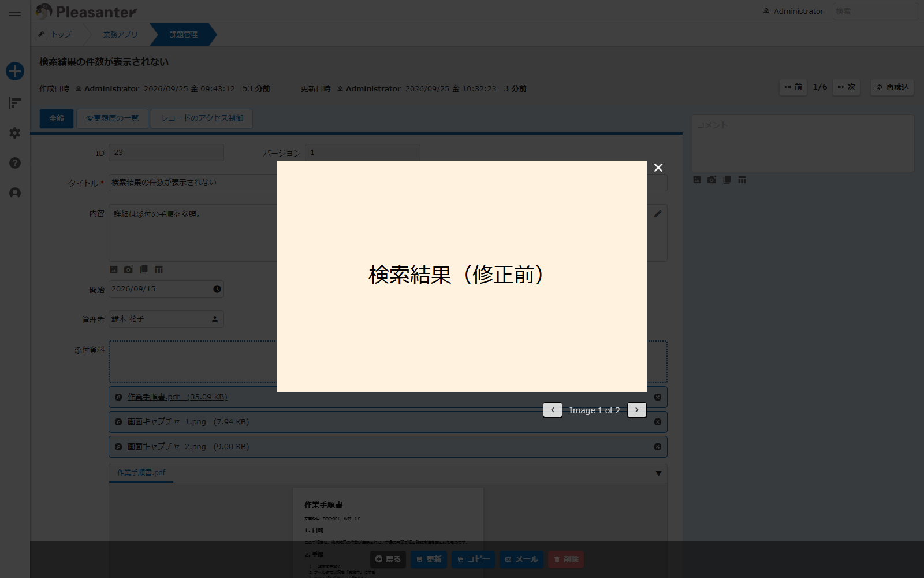Click the 更新 update button
924x578 pixels.
[x=429, y=560]
